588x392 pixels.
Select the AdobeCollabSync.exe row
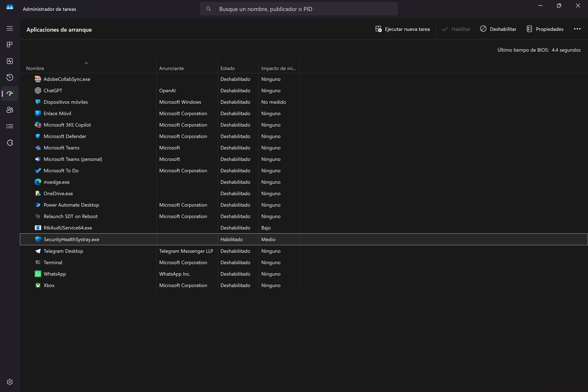(304, 79)
